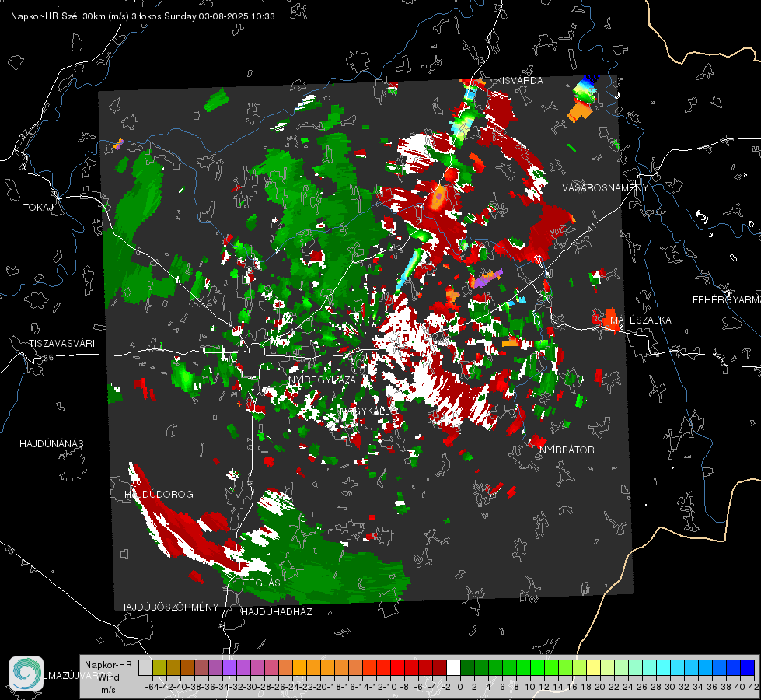Click road number 41 near Vásárosnamény
The height and width of the screenshot is (700, 761).
pyautogui.click(x=591, y=228)
